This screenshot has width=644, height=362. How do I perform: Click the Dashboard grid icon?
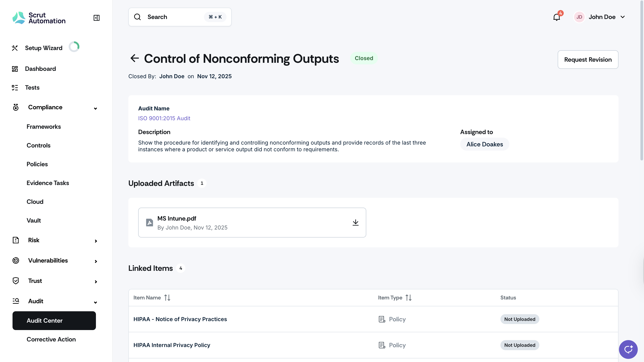(x=15, y=69)
